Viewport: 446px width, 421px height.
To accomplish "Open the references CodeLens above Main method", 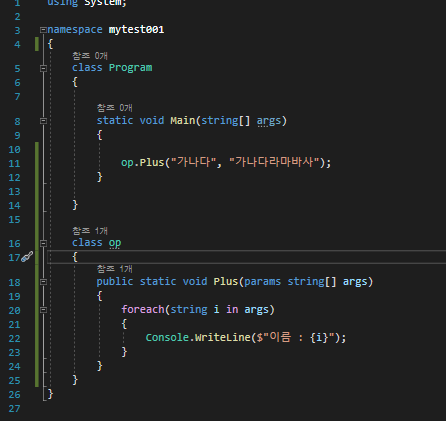I will 114,108.
